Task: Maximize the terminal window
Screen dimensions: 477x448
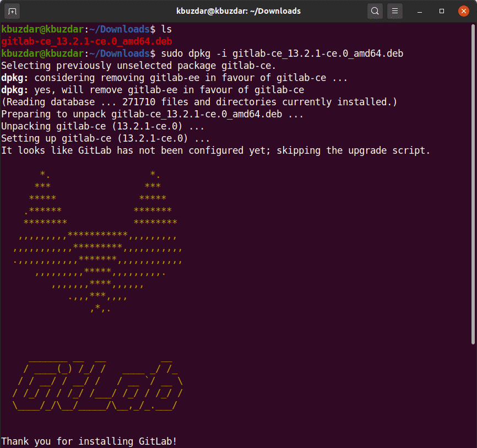Action: (x=442, y=11)
